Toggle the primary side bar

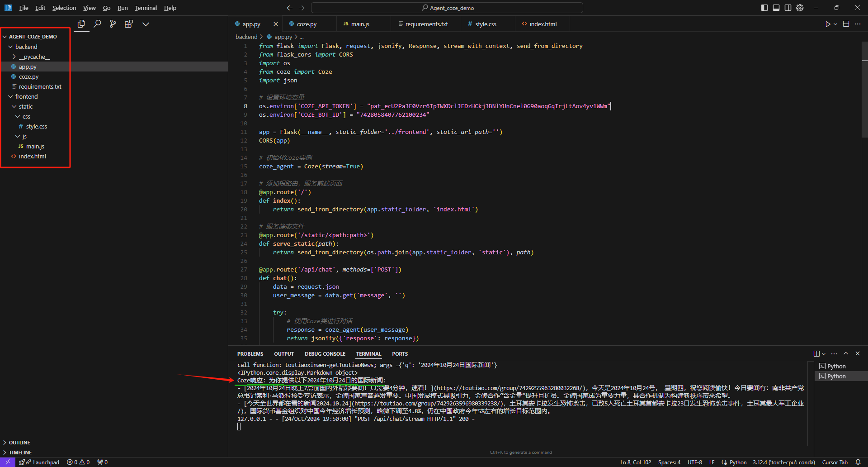(x=764, y=8)
